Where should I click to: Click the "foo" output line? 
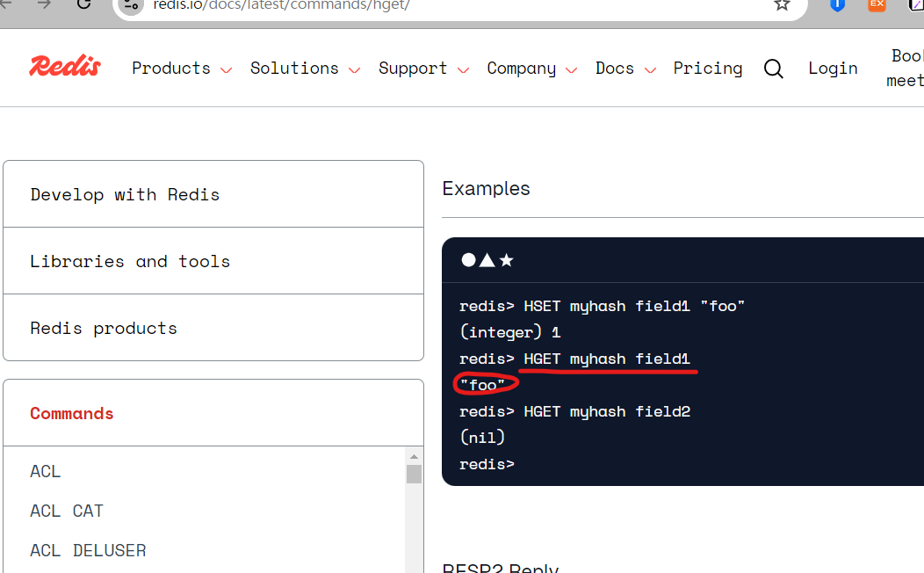coord(482,385)
